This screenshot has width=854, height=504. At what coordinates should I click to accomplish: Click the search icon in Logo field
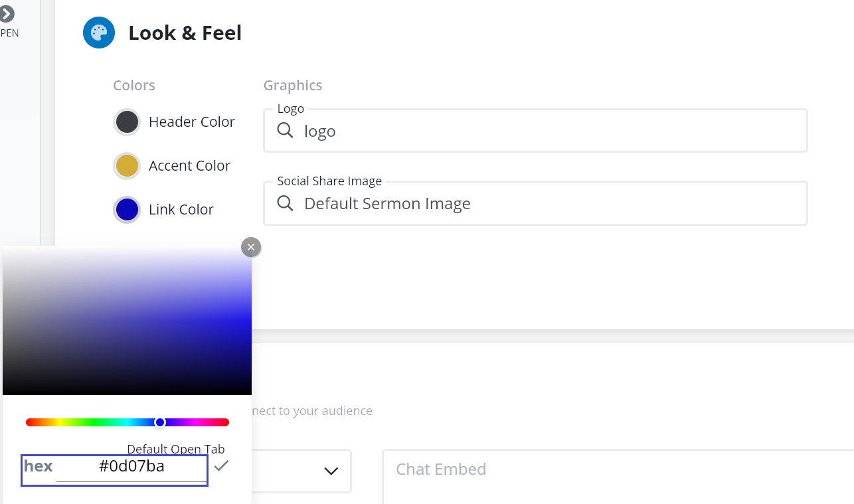(285, 130)
